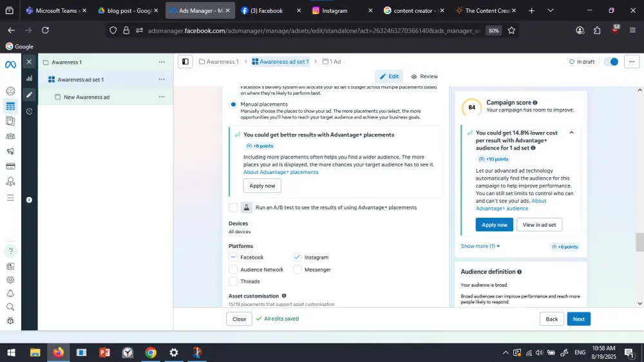Open Meta logo home icon
644x362 pixels.
pyautogui.click(x=11, y=64)
